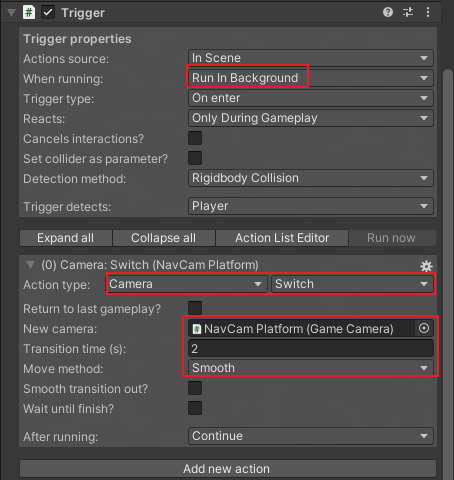Enable the Wait until finish checkbox
The width and height of the screenshot is (454, 480).
195,408
